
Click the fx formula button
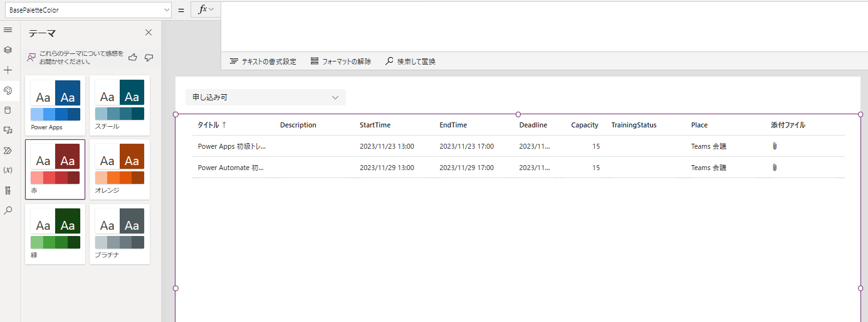click(206, 9)
